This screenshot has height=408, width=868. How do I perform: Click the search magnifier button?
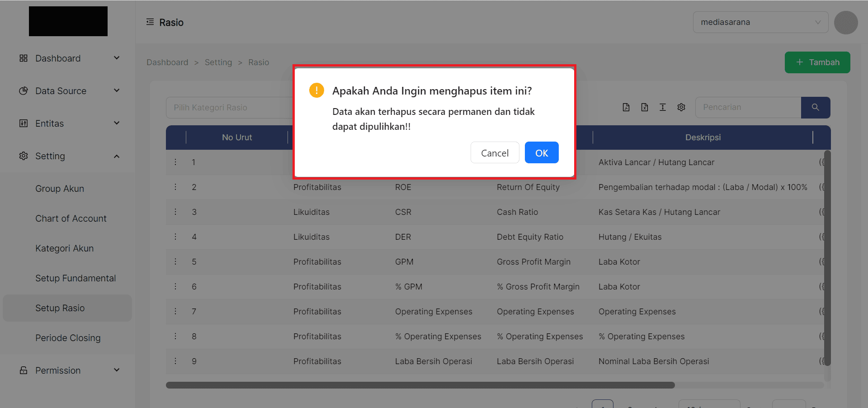point(815,107)
